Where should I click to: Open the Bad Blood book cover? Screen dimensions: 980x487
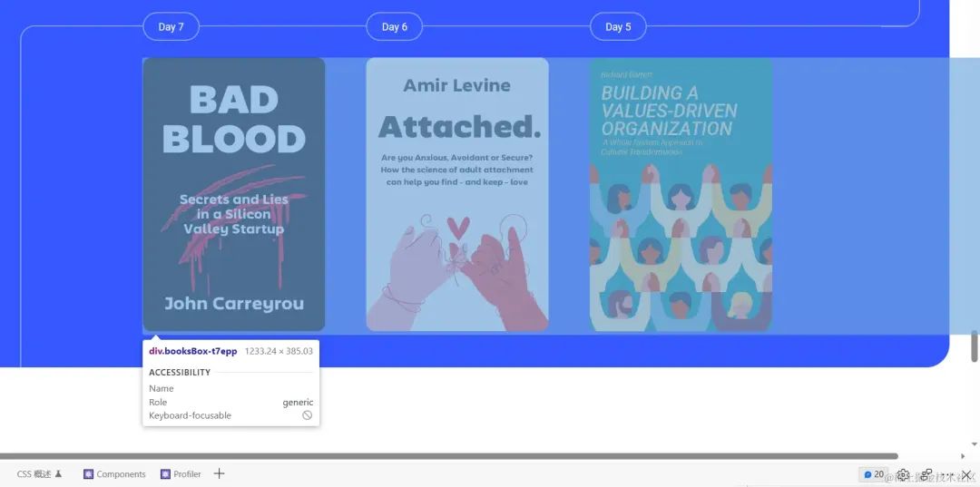click(234, 194)
